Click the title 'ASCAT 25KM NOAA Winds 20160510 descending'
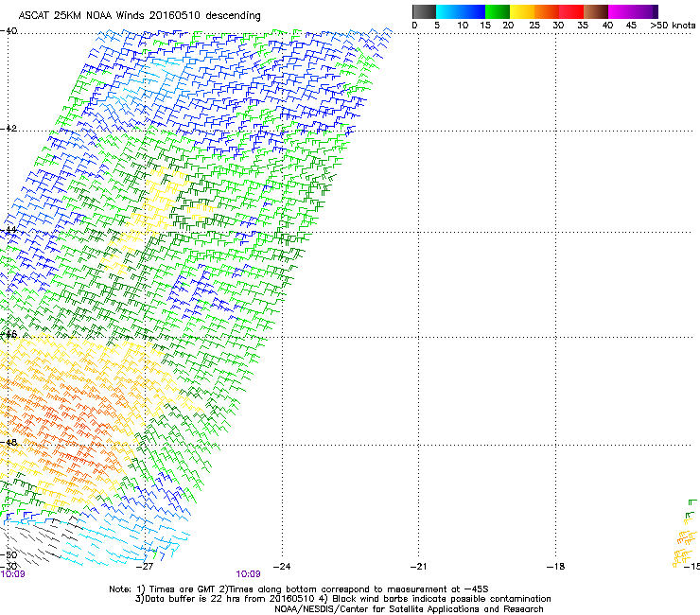This screenshot has height=615, width=700. pyautogui.click(x=139, y=15)
